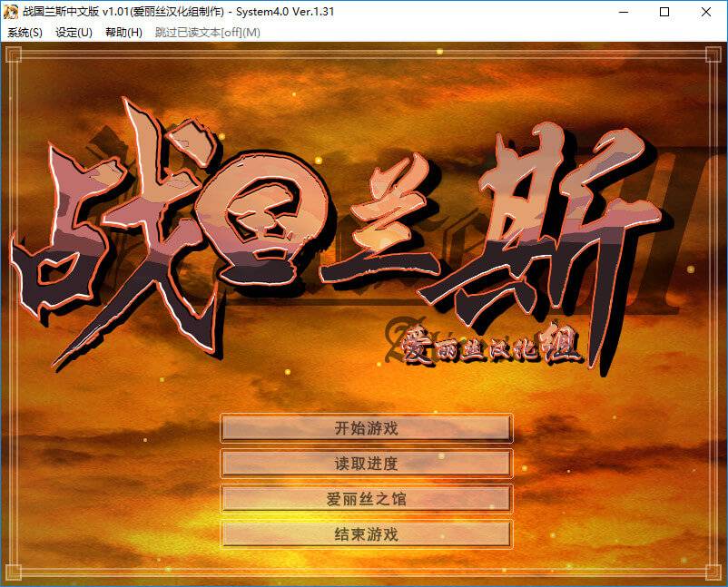Select the 读取进度 load save button
728x587 pixels.
click(366, 464)
